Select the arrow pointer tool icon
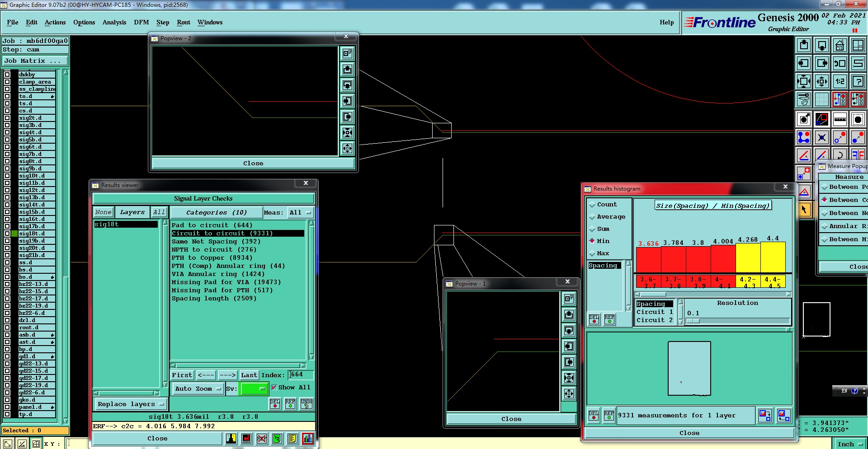The width and height of the screenshot is (868, 449). pos(804,210)
